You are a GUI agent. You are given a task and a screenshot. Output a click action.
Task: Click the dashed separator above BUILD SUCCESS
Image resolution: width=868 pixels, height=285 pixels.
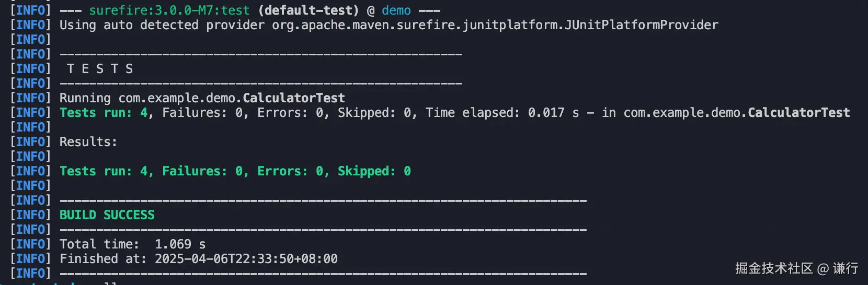pos(323,200)
